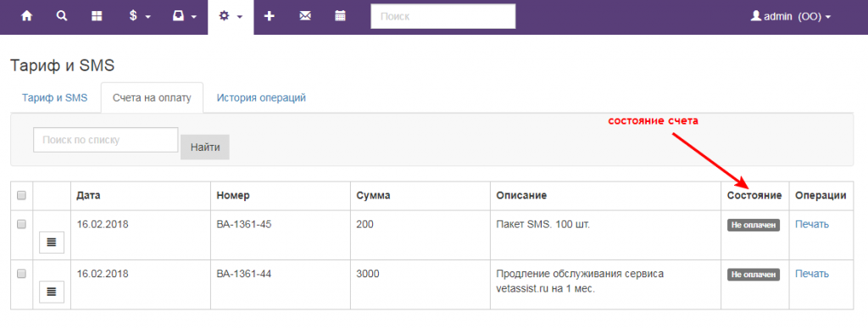The height and width of the screenshot is (329, 868).
Task: Click Печать for the 3000 invoice
Action: click(812, 274)
